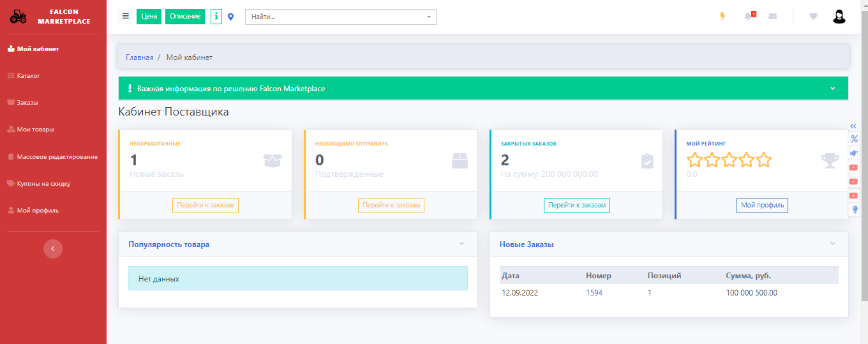Toggle the hamburger menu for sidebar
Image resolution: width=868 pixels, height=344 pixels.
(126, 17)
